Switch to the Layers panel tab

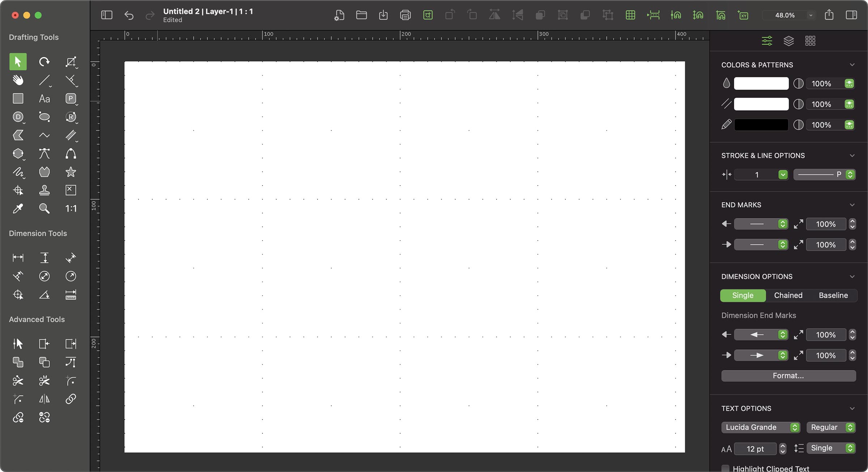[788, 41]
